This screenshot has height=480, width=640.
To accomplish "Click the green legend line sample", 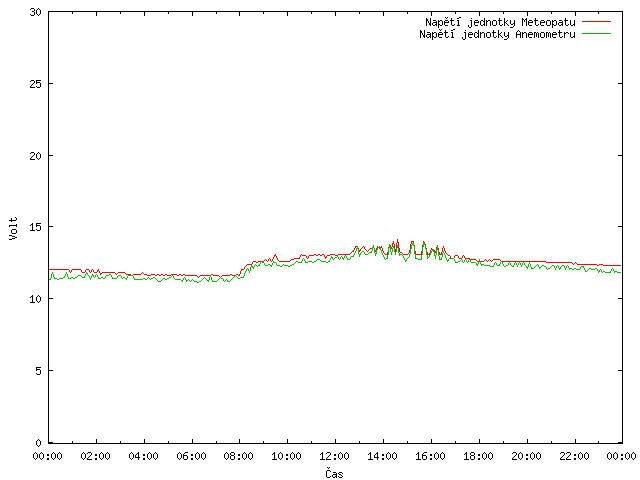I will 596,33.
